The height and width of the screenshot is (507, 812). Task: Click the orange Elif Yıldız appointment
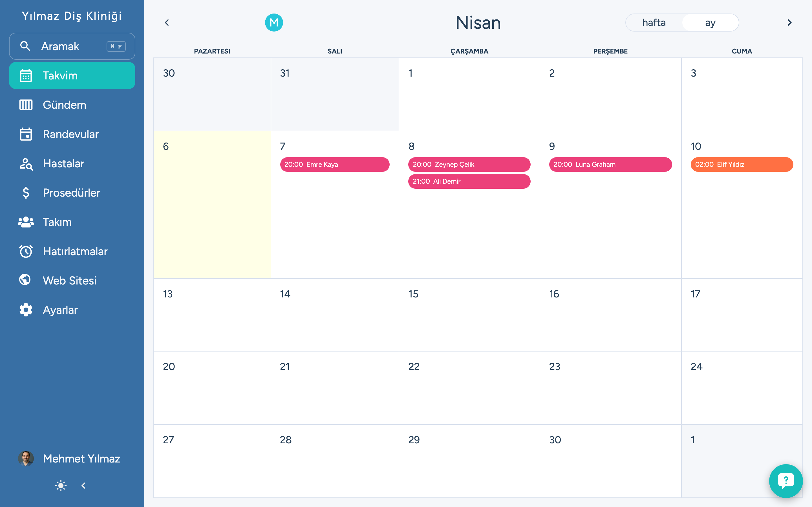[x=742, y=164]
